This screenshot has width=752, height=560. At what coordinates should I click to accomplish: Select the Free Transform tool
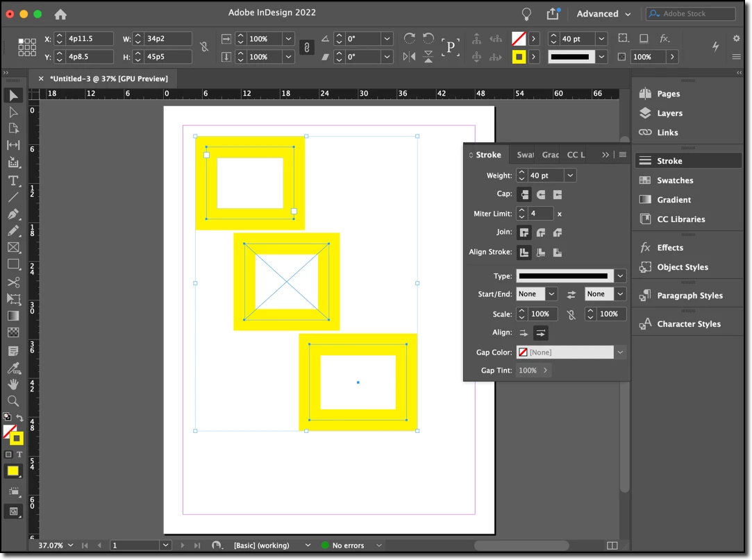(x=13, y=298)
